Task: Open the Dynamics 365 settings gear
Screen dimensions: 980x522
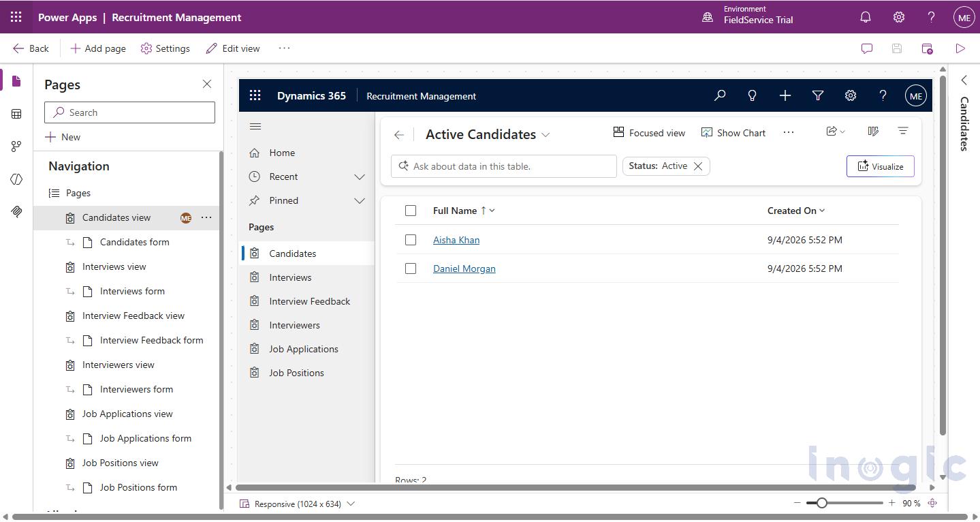Action: [851, 96]
